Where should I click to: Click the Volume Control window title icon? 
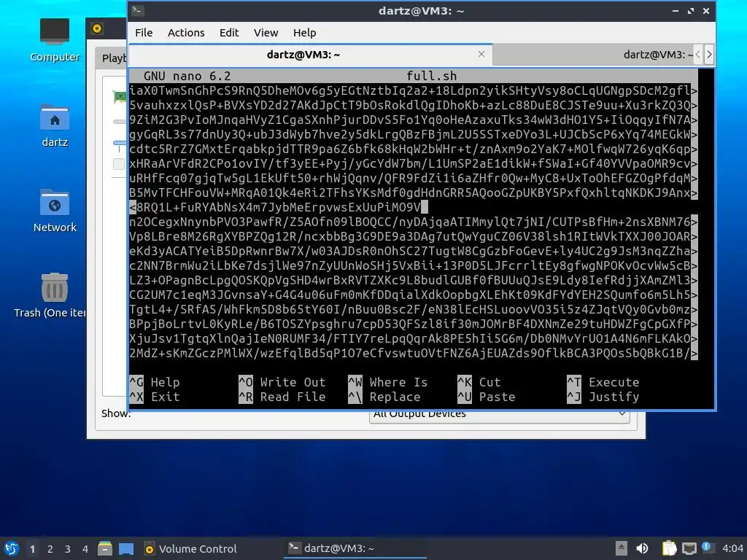[97, 28]
